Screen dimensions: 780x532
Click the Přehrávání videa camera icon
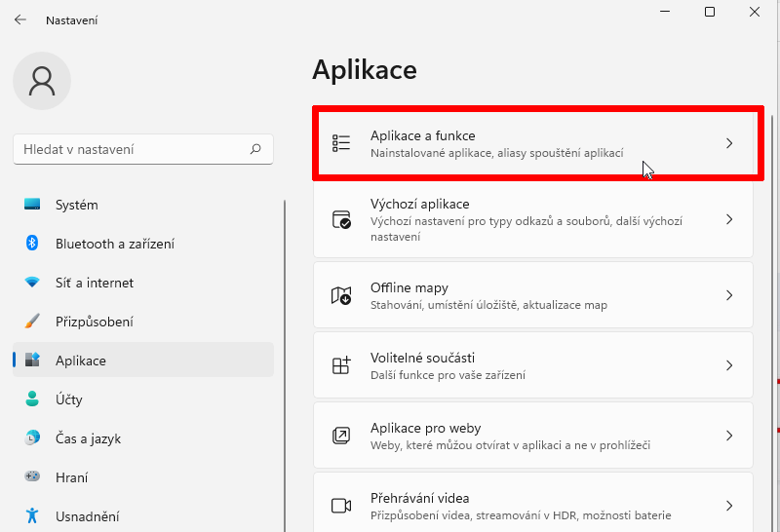pyautogui.click(x=341, y=506)
